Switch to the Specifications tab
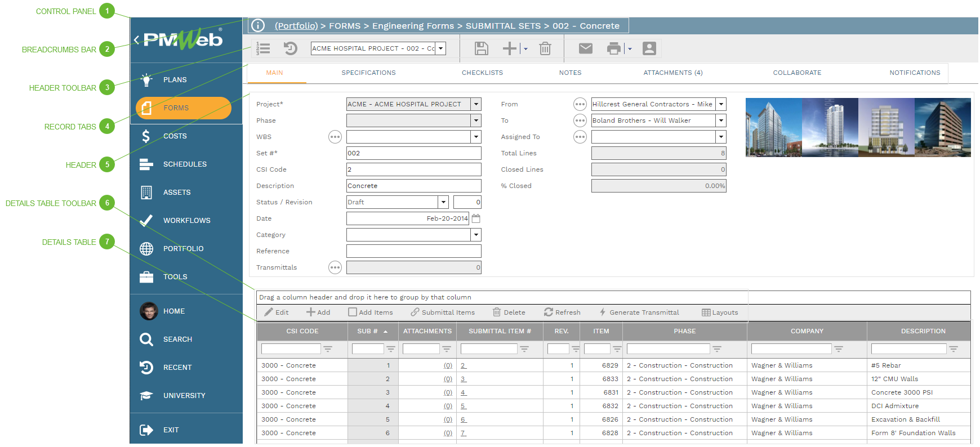Image resolution: width=980 pixels, height=447 pixels. point(368,73)
